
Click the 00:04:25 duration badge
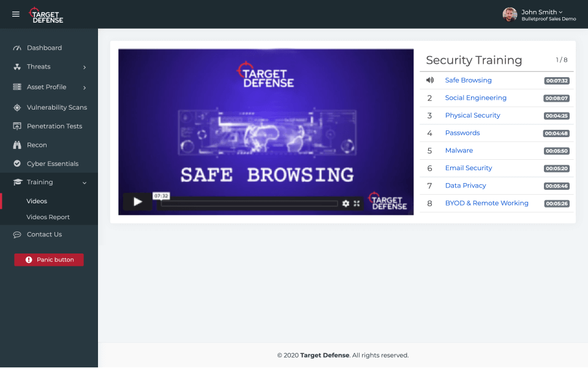click(557, 116)
